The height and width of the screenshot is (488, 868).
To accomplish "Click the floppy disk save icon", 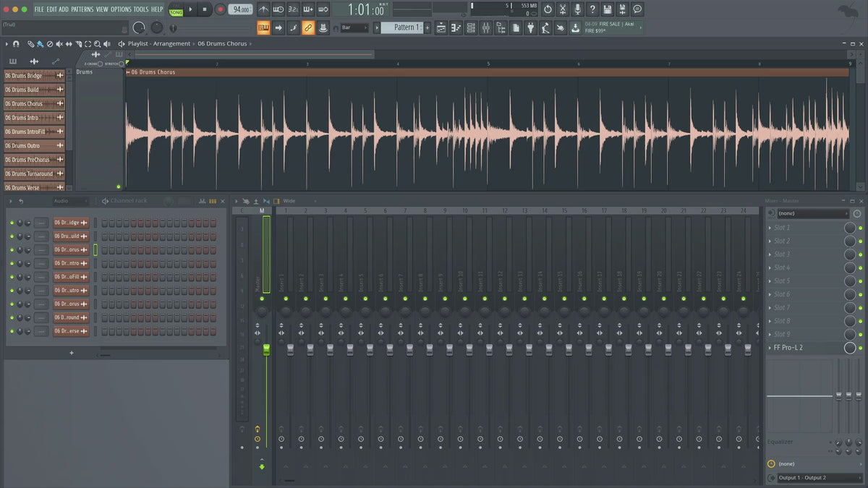I will [607, 9].
